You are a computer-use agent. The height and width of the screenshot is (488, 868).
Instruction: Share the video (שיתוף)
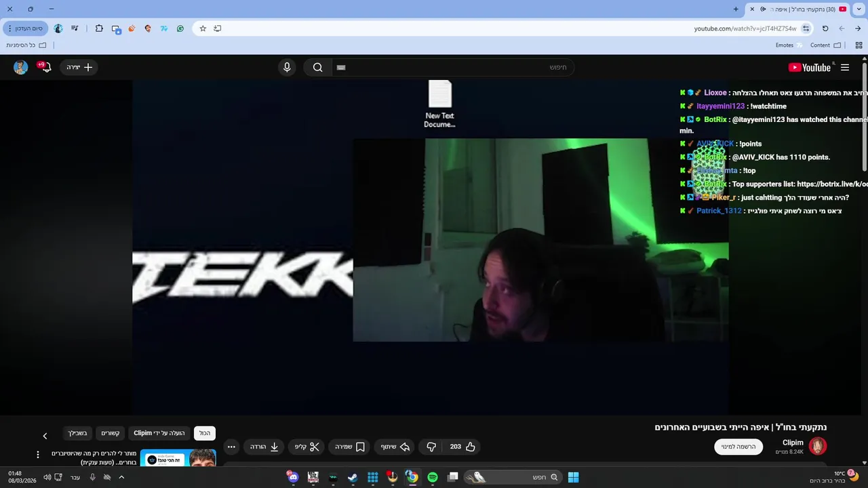pos(395,447)
